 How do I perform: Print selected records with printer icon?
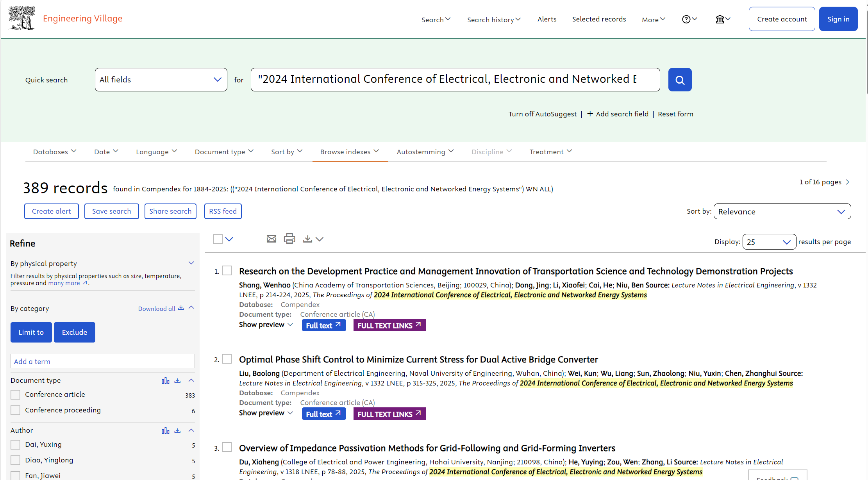pyautogui.click(x=289, y=239)
